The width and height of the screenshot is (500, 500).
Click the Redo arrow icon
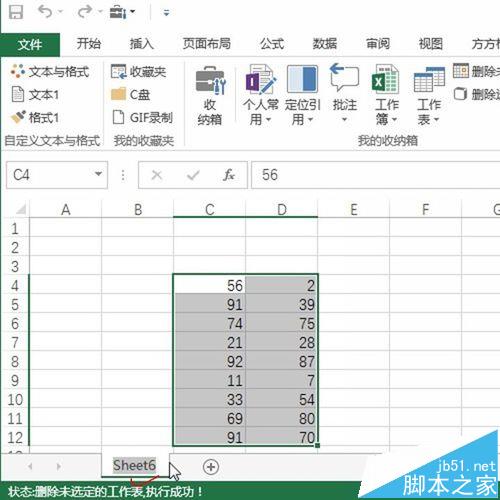pos(85,12)
